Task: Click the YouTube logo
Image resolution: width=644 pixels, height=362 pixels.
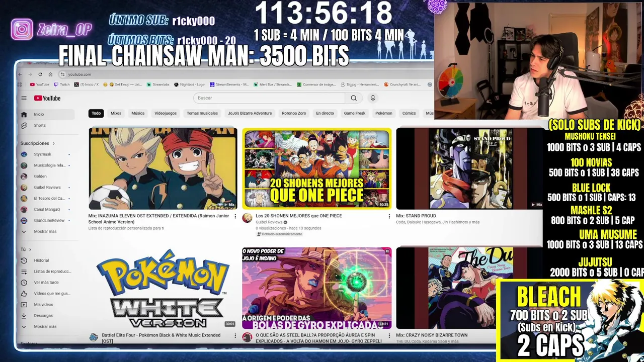Action: click(47, 98)
